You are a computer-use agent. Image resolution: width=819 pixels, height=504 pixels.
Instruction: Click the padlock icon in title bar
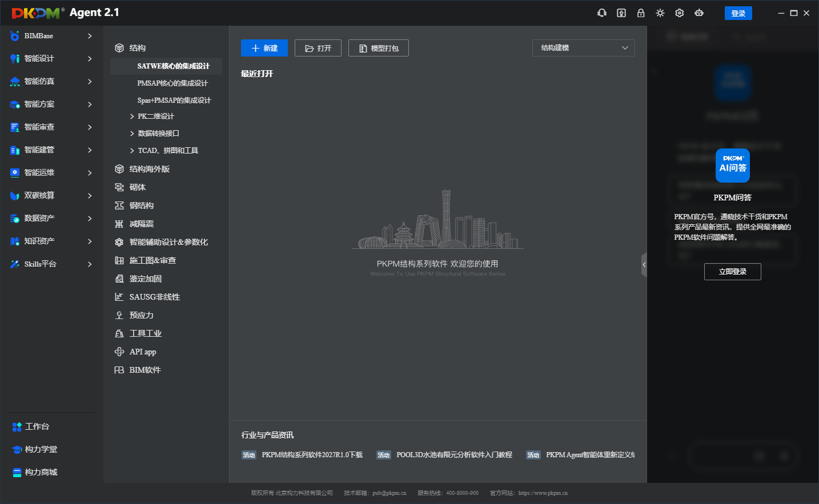tap(641, 13)
